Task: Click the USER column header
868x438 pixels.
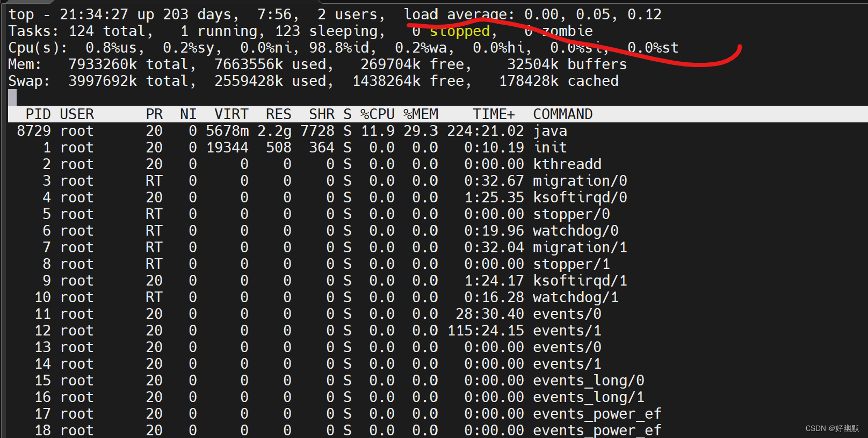Action: pyautogui.click(x=77, y=114)
